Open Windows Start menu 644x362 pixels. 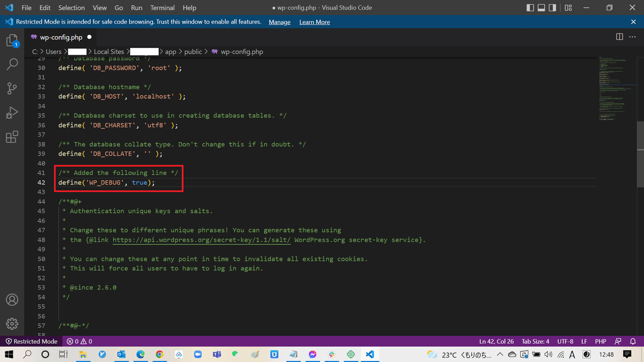coord(9,354)
